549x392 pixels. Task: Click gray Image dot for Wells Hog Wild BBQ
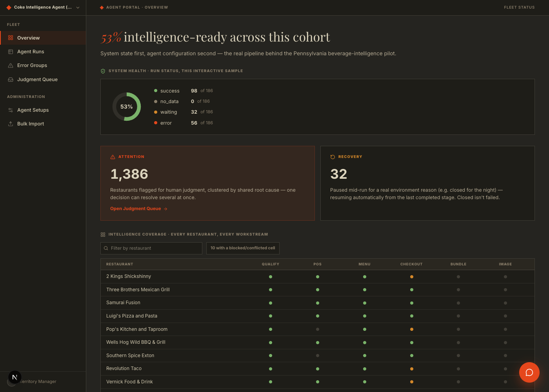[x=505, y=343]
